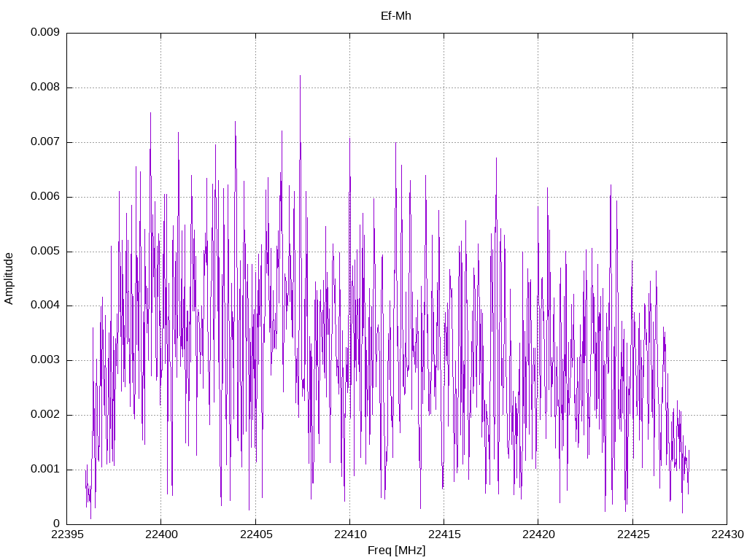The width and height of the screenshot is (747, 560).
Task: Click the y-axis tick label "0.001"
Action: [x=45, y=470]
